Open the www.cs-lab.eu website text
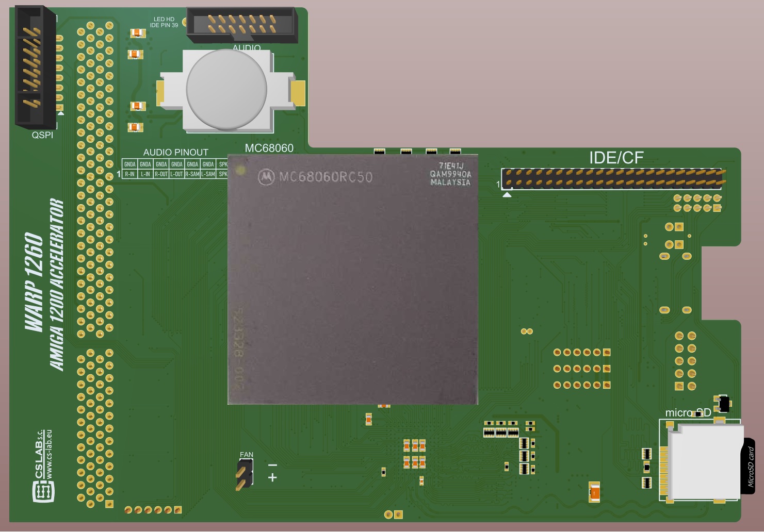Image resolution: width=764 pixels, height=532 pixels. tap(48, 454)
